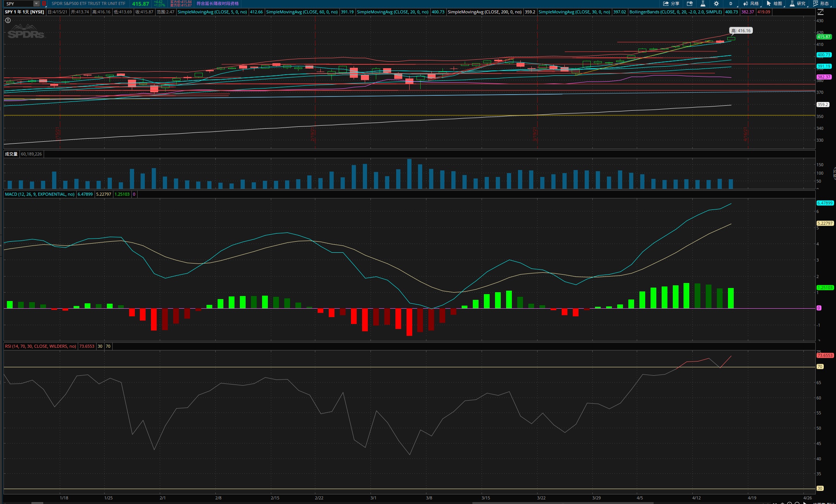Click the SMA 30 value 397.02
Screen dimensions: 836x504
coord(620,12)
